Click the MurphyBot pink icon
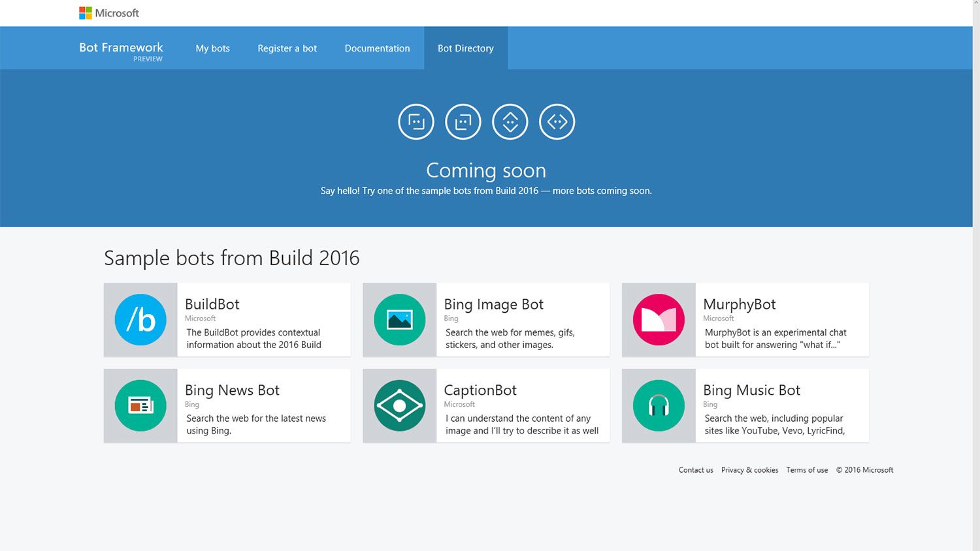The image size is (980, 551). click(x=659, y=320)
